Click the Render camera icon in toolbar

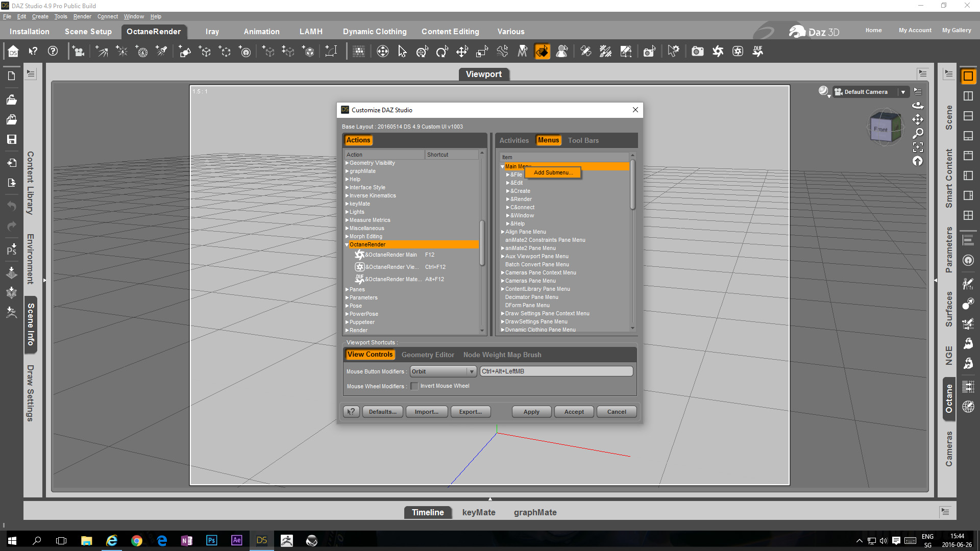pos(697,52)
